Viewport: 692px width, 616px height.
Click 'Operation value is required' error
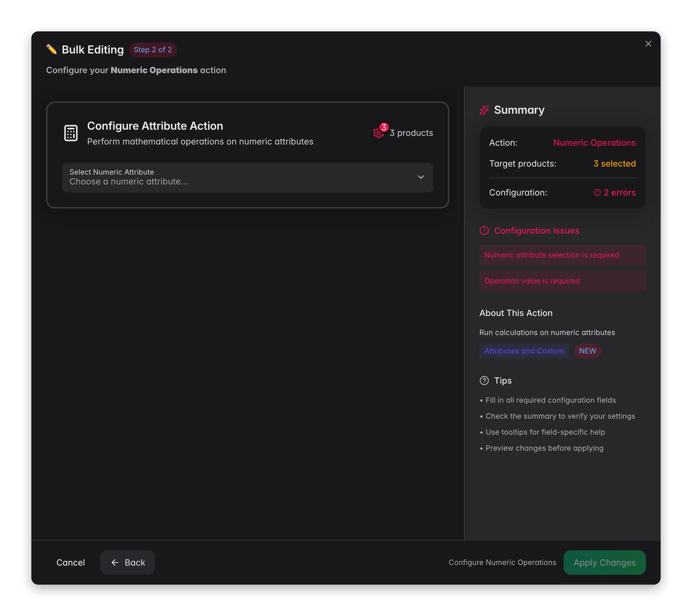[563, 281]
